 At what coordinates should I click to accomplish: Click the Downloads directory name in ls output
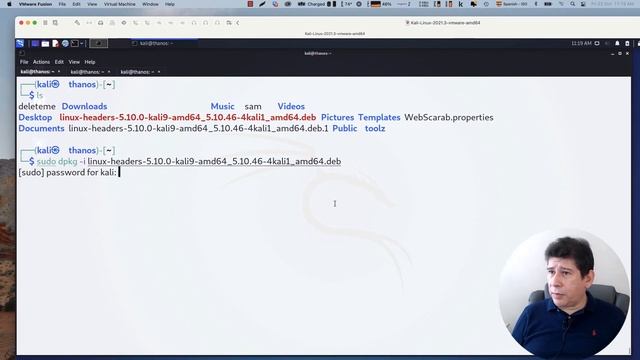pos(84,106)
